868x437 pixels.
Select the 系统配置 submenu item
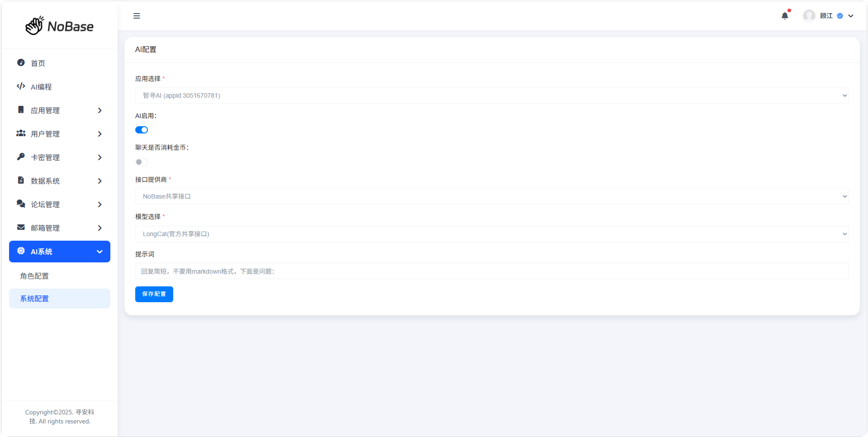(60, 299)
